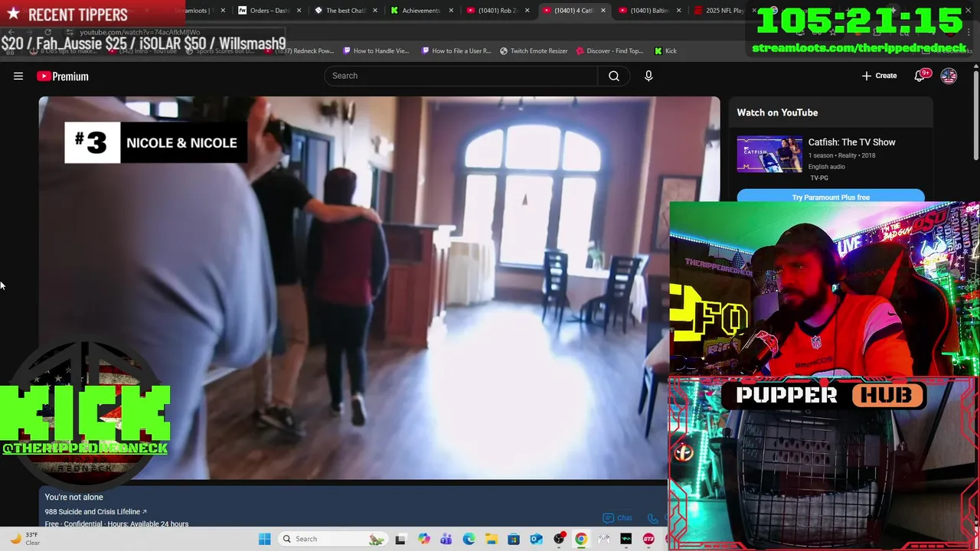The height and width of the screenshot is (551, 980).
Task: Click the YouTube Premium logo
Action: 63,76
